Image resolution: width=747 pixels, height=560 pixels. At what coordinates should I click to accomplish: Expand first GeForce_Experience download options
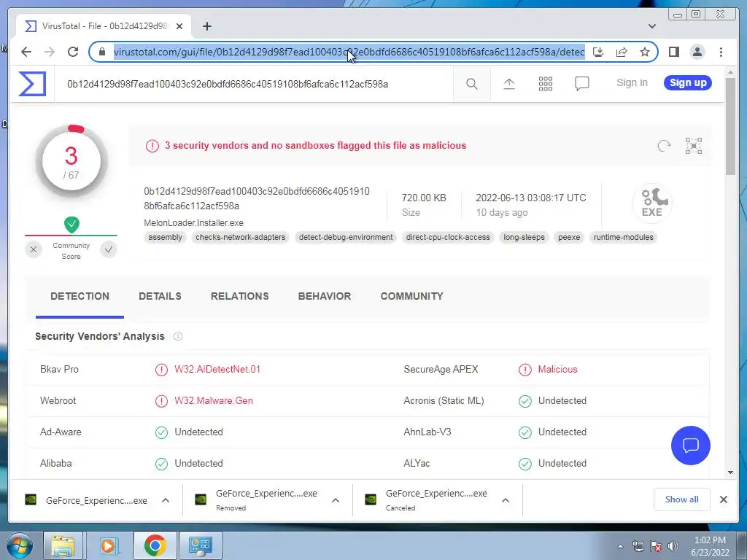click(166, 500)
